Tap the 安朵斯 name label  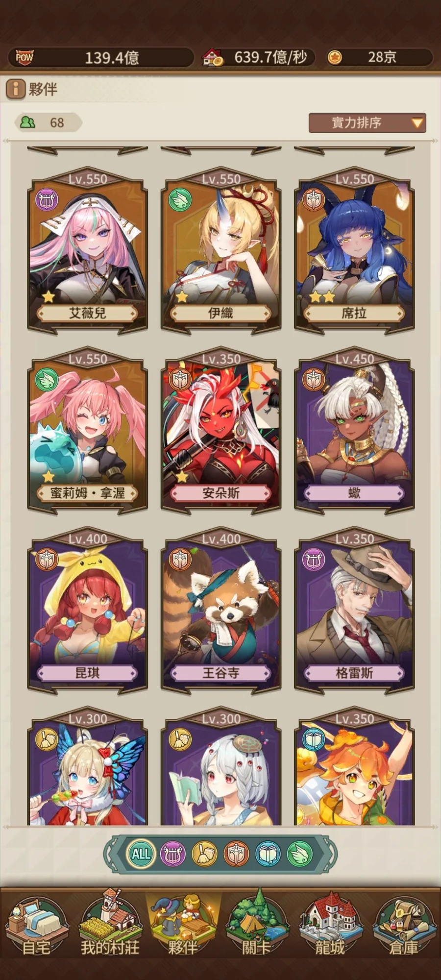coord(221,493)
